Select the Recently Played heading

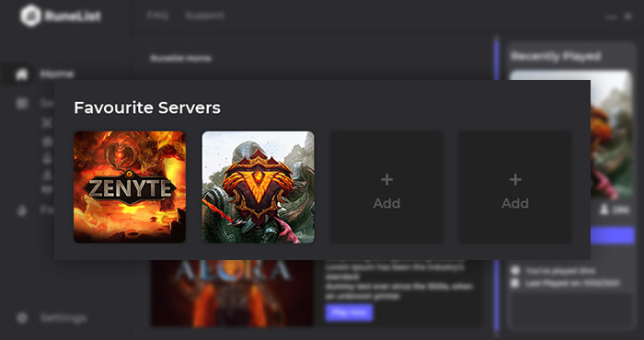pyautogui.click(x=556, y=56)
